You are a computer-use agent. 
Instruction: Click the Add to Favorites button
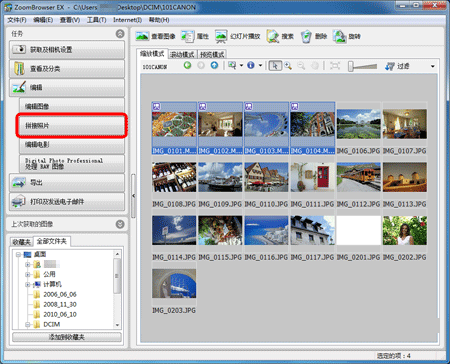point(67,337)
